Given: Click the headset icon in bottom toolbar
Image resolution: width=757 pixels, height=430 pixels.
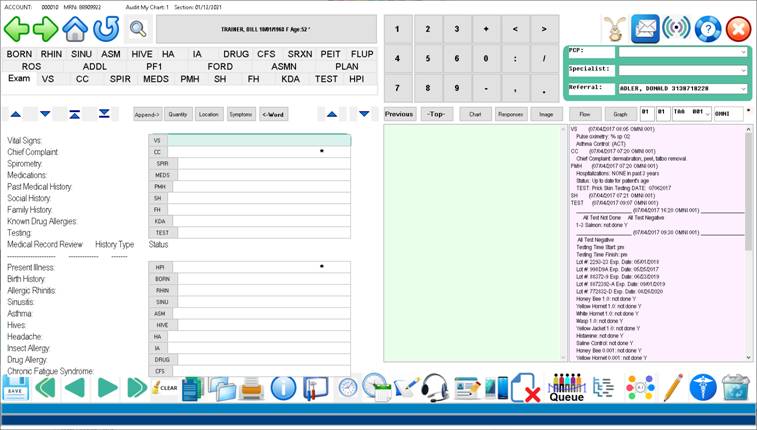Looking at the screenshot, I should point(434,387).
